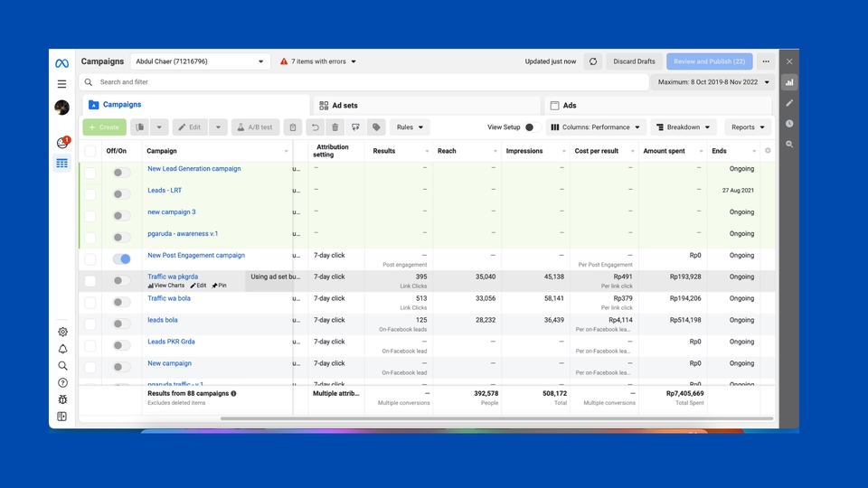
Task: Toggle on New Lead Generation campaign switch
Action: (x=122, y=173)
